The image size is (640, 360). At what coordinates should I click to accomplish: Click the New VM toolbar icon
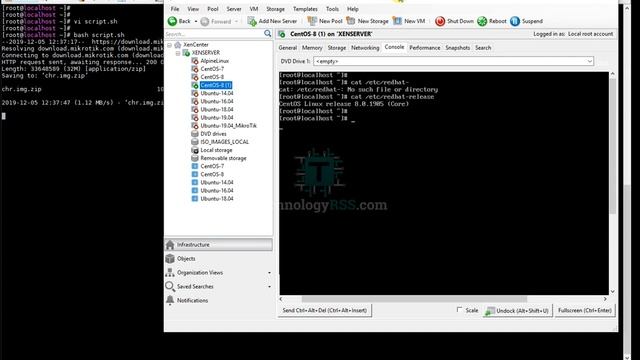pyautogui.click(x=397, y=21)
